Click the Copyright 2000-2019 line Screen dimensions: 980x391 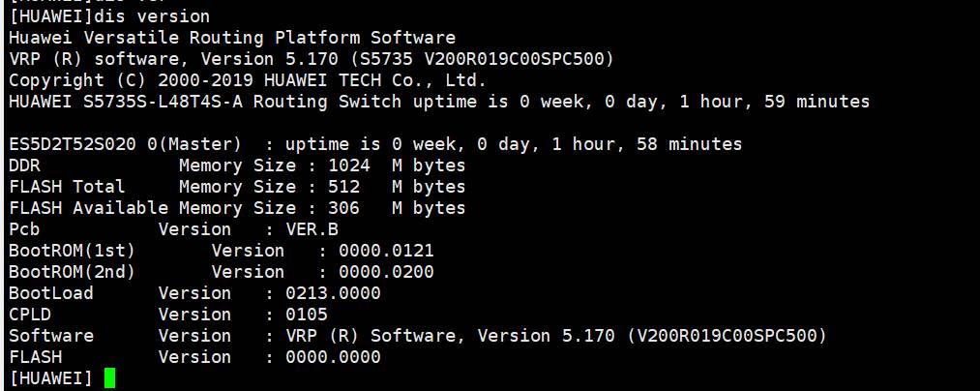pyautogui.click(x=248, y=80)
